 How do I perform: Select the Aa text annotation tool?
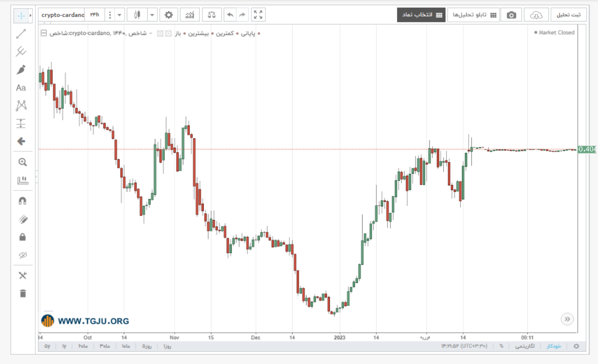click(21, 88)
